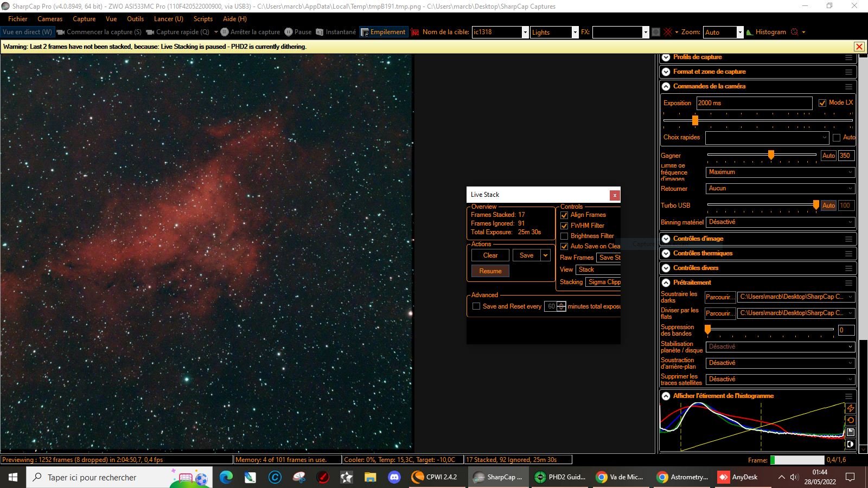Click the half-circle contrast icon by histogram
Viewport: 868px width, 488px height.
click(851, 444)
